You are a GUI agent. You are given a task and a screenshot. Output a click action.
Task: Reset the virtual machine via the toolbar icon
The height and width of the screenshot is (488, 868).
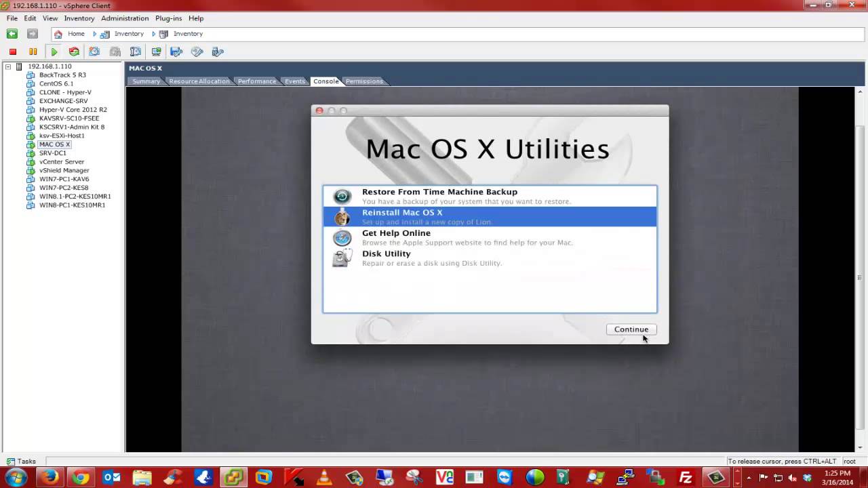[74, 52]
